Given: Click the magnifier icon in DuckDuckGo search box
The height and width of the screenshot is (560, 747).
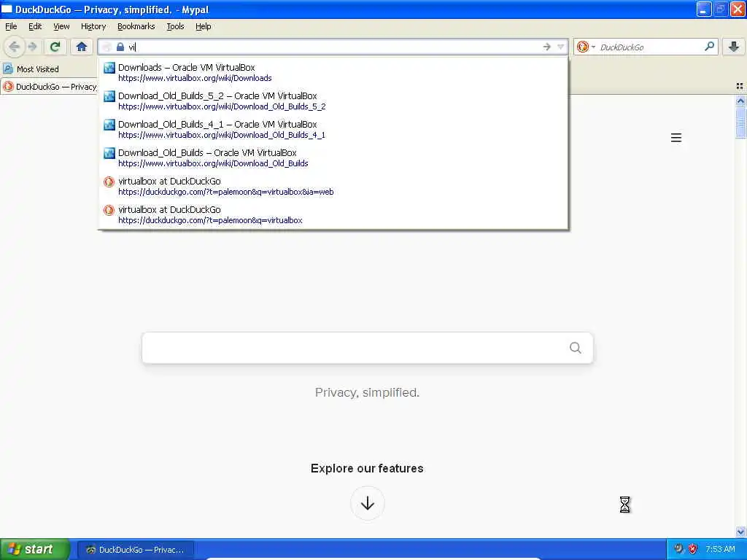Looking at the screenshot, I should [x=709, y=46].
